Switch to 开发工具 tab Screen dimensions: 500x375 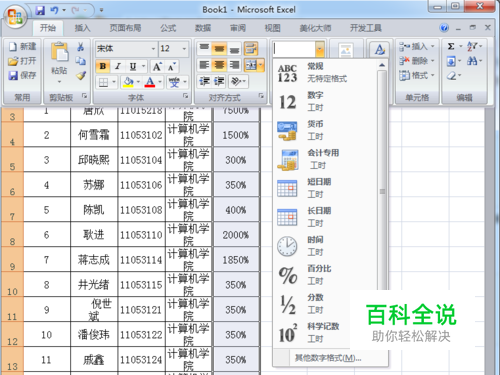365,28
